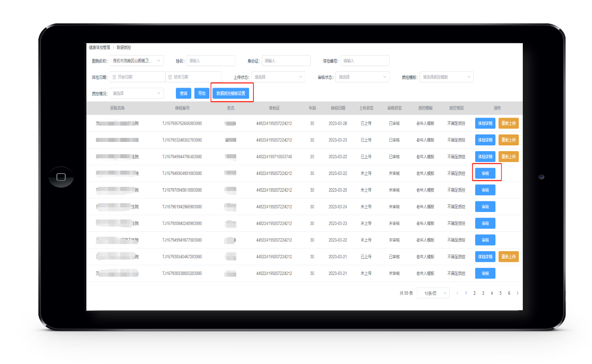Click the 查询 button
Screen dimensions: 592x364
(183, 93)
